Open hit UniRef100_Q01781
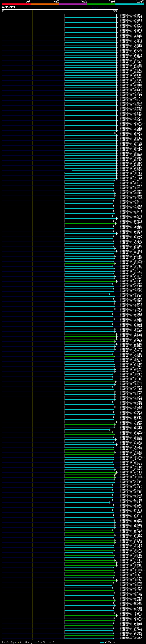This screenshot has height=644, width=146. [131, 65]
